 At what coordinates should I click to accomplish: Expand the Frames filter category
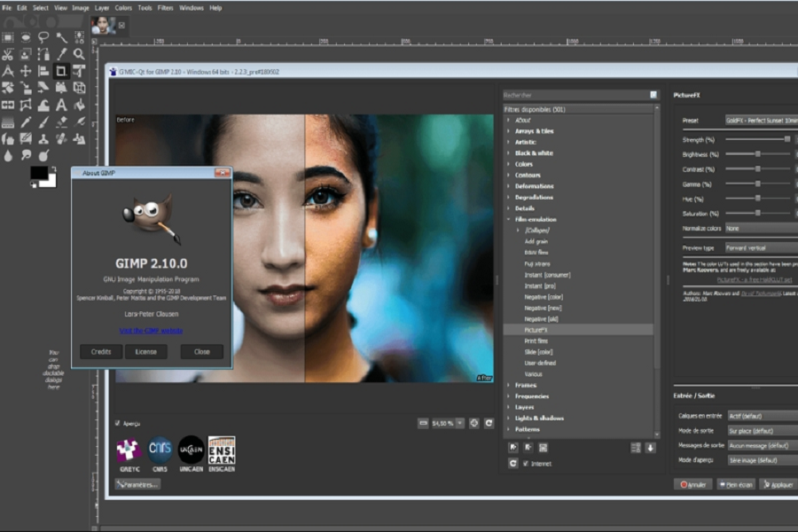[508, 385]
